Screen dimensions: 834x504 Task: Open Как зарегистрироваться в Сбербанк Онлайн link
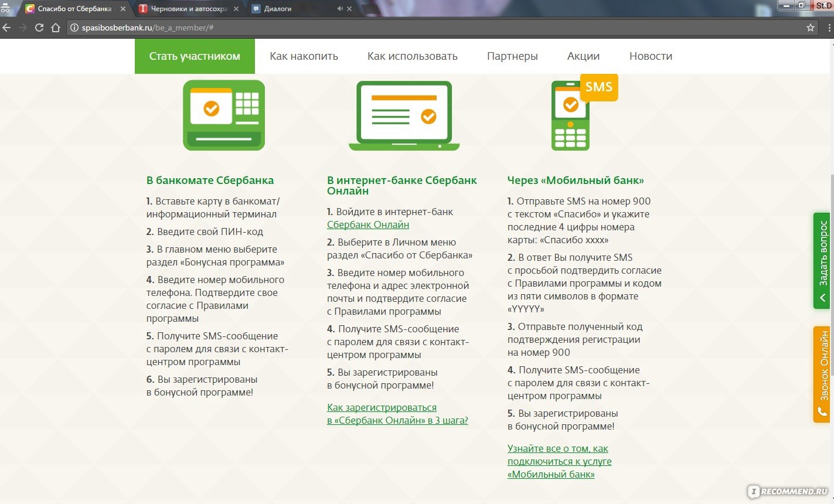point(397,414)
